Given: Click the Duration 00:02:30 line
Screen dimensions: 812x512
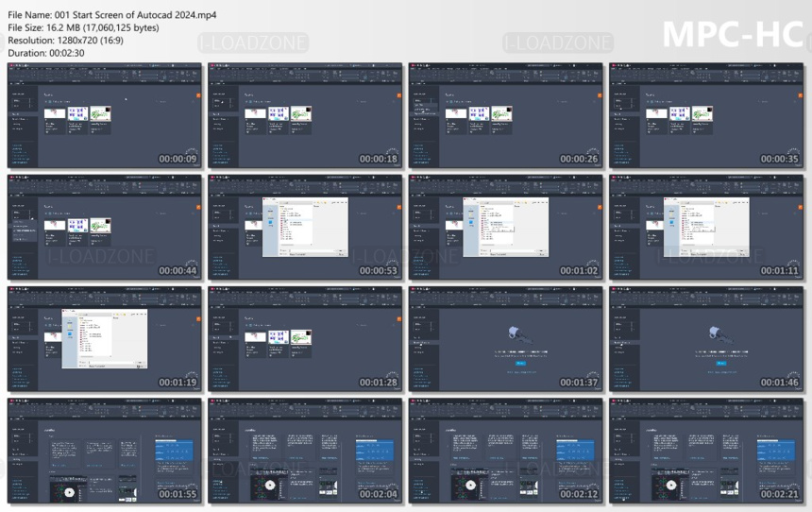Looking at the screenshot, I should (x=46, y=53).
